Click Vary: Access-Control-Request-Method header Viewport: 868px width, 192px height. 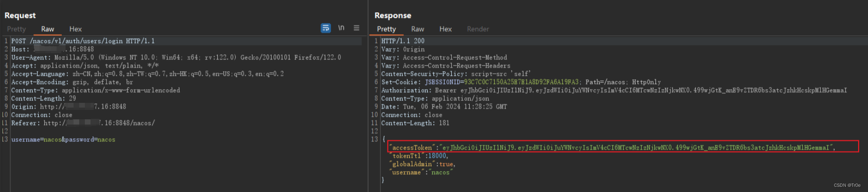click(x=444, y=58)
